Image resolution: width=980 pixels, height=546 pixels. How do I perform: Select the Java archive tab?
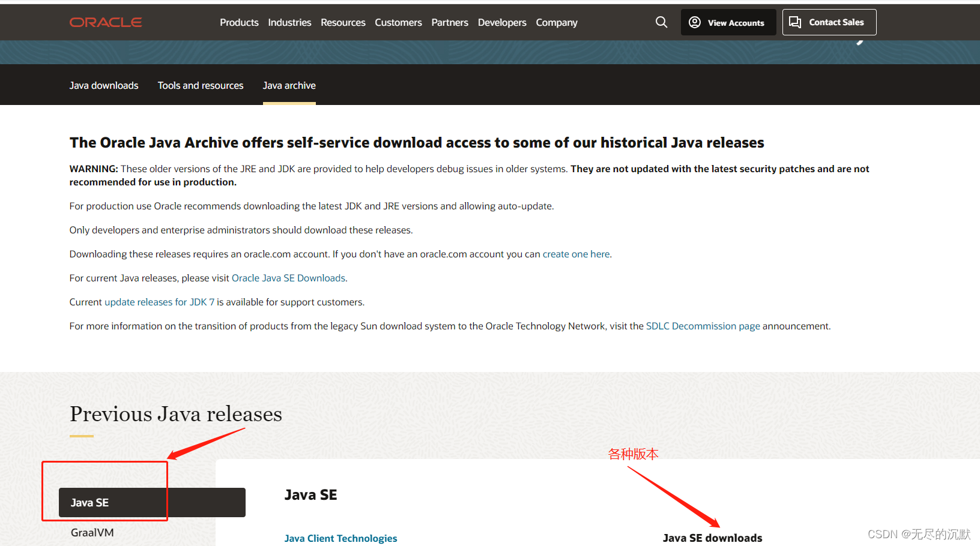tap(289, 85)
